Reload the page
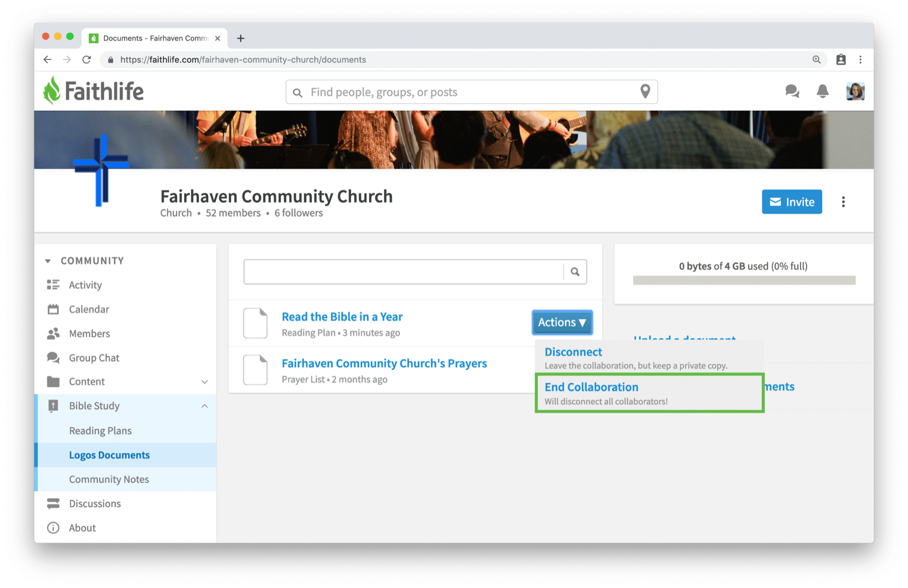 tap(87, 60)
